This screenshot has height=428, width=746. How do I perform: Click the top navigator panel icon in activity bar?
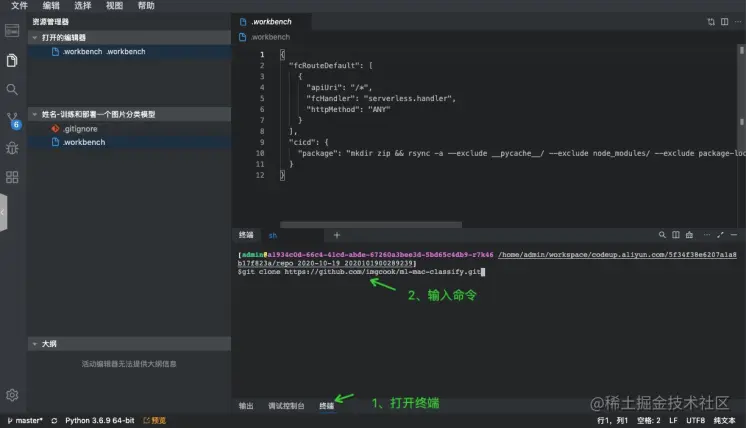click(12, 30)
